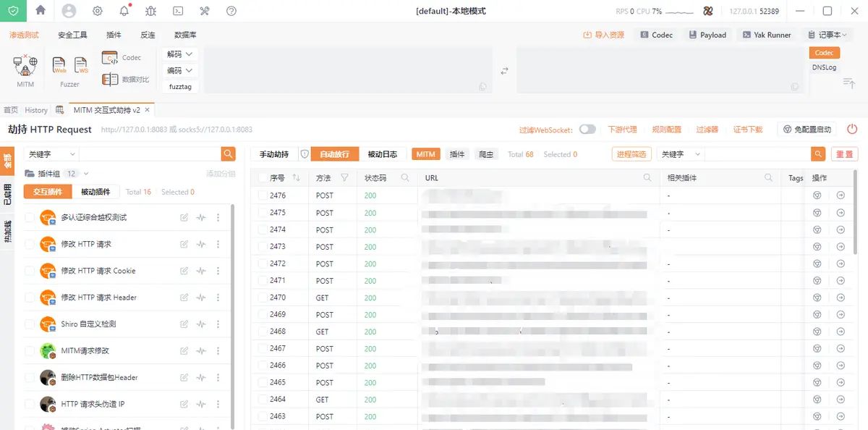This screenshot has width=868, height=430.
Task: Open the 数据库 menu
Action: [x=185, y=35]
